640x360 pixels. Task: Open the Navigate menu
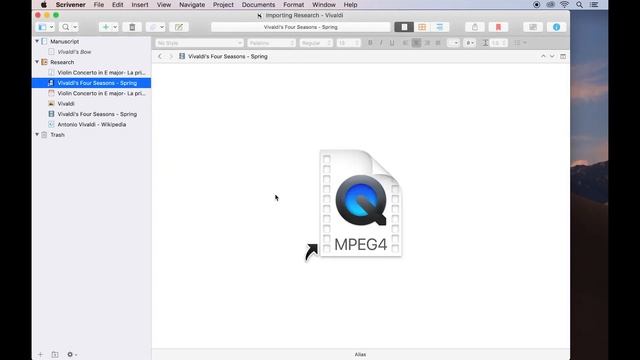click(x=192, y=5)
